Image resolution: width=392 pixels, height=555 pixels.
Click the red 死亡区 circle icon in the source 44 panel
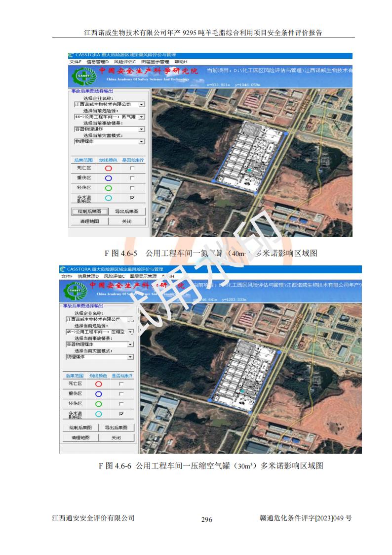coord(108,168)
